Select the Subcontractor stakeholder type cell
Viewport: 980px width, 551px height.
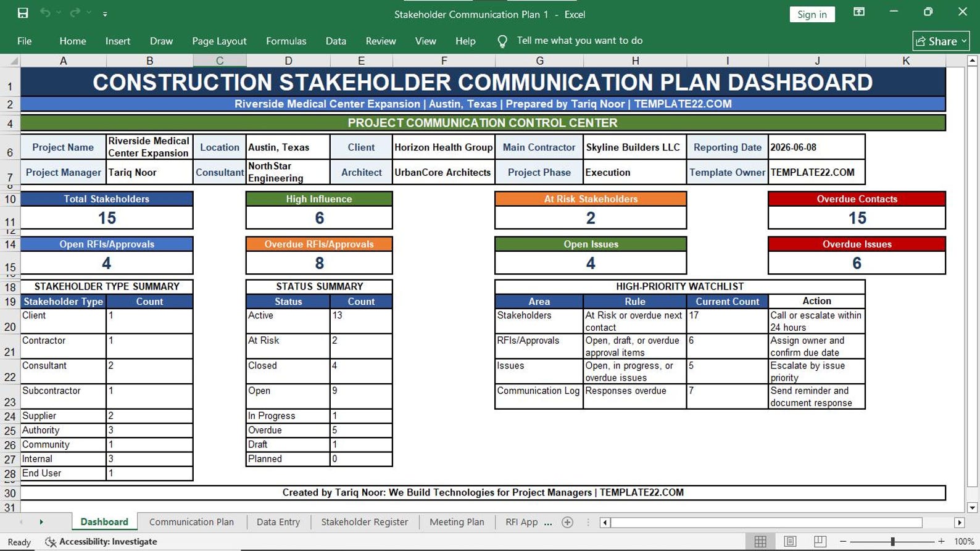tap(63, 396)
